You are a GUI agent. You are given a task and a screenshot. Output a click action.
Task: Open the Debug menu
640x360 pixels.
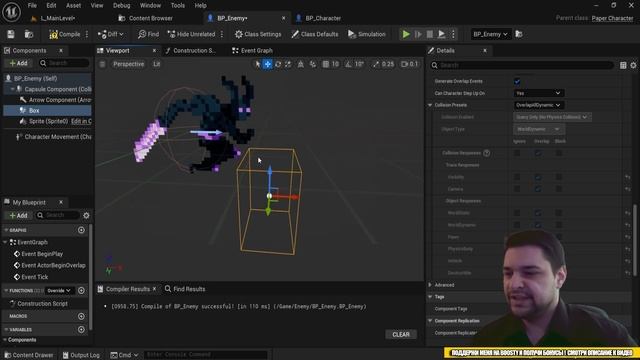point(122,5)
